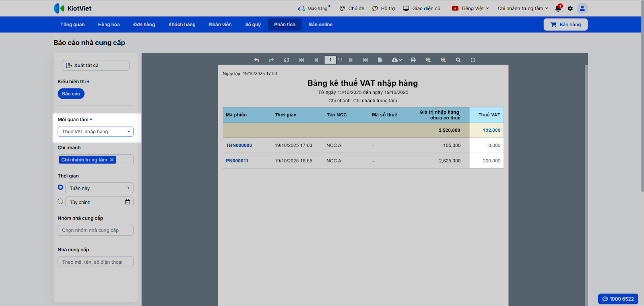
Task: Go to first report page
Action: 301,60
